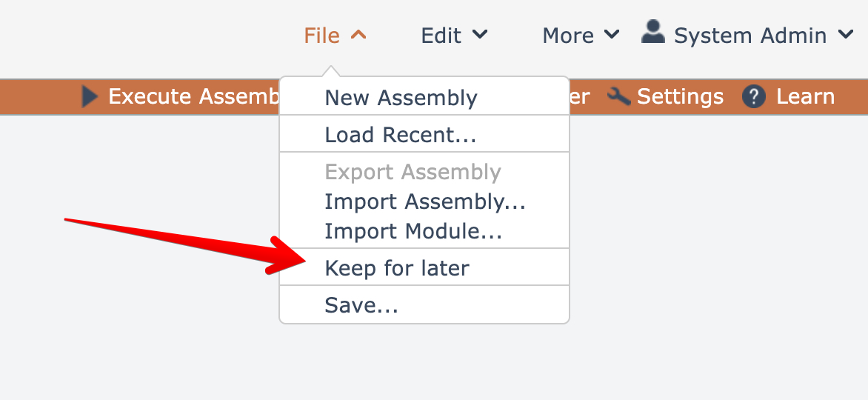
Task: Click the Settings wrench icon
Action: point(618,97)
